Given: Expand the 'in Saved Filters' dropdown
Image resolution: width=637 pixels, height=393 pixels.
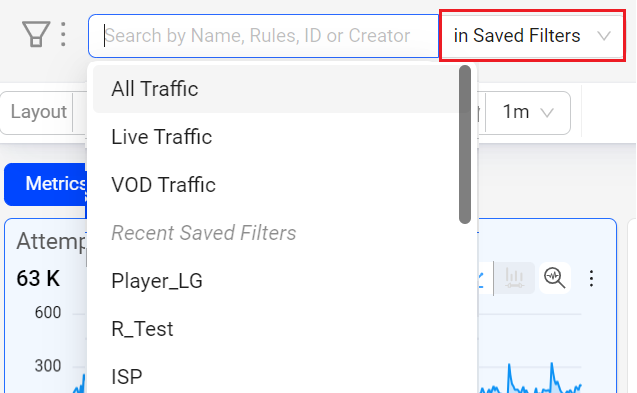Looking at the screenshot, I should 532,36.
